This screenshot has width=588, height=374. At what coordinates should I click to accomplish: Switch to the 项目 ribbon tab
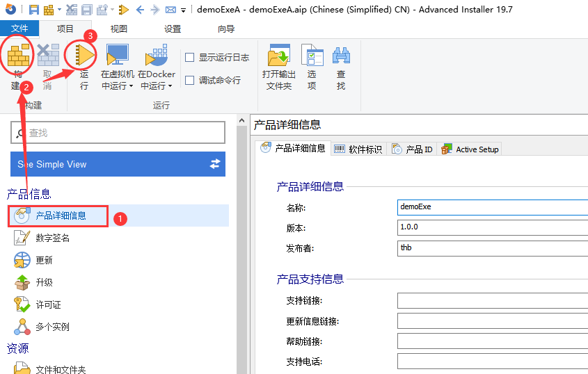coord(65,29)
